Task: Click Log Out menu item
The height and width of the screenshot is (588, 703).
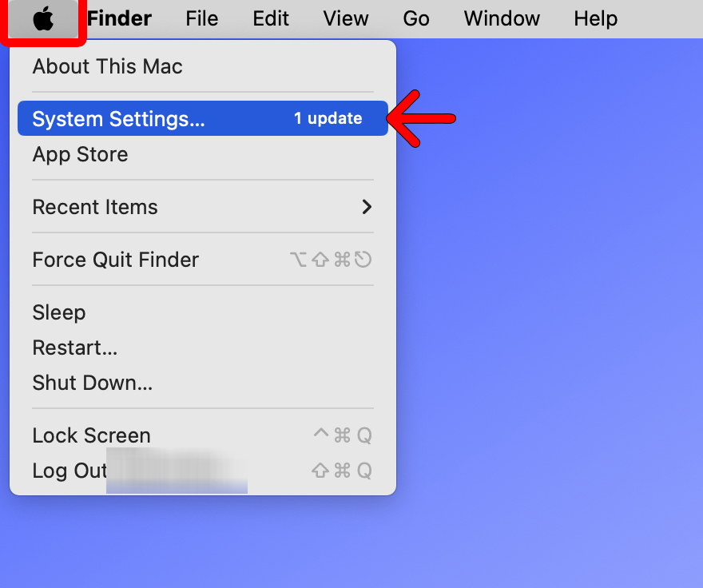Action: point(70,471)
